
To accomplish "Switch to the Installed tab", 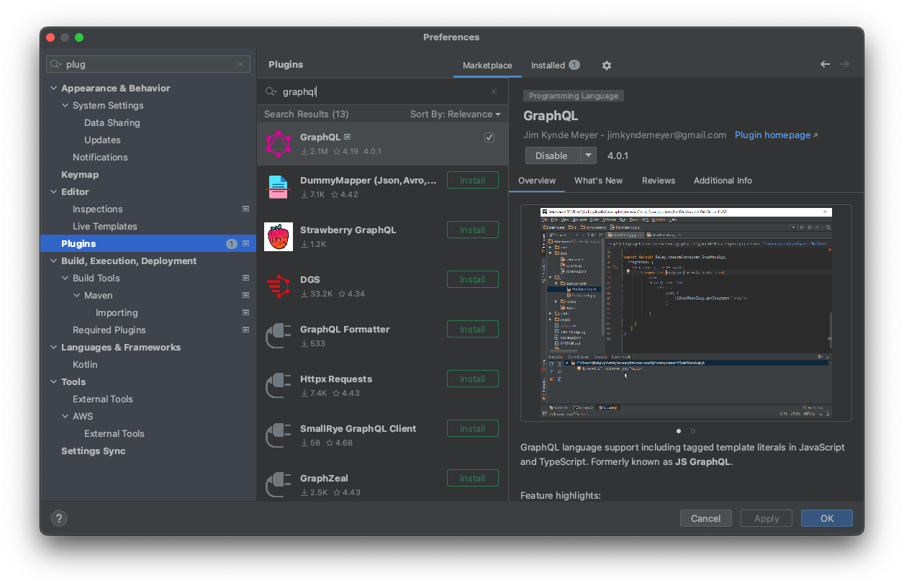I will 548,65.
